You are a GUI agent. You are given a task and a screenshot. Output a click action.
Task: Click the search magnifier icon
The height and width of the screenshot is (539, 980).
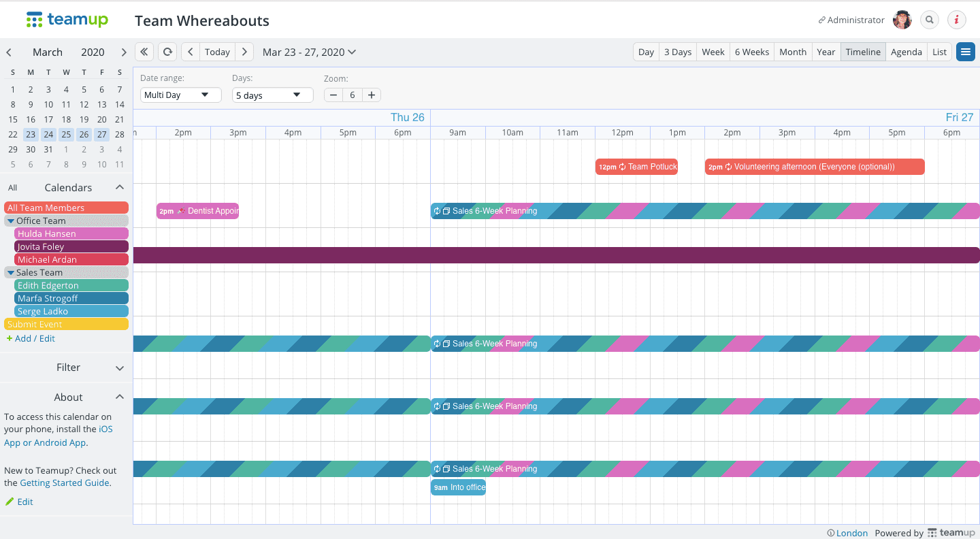coord(929,20)
